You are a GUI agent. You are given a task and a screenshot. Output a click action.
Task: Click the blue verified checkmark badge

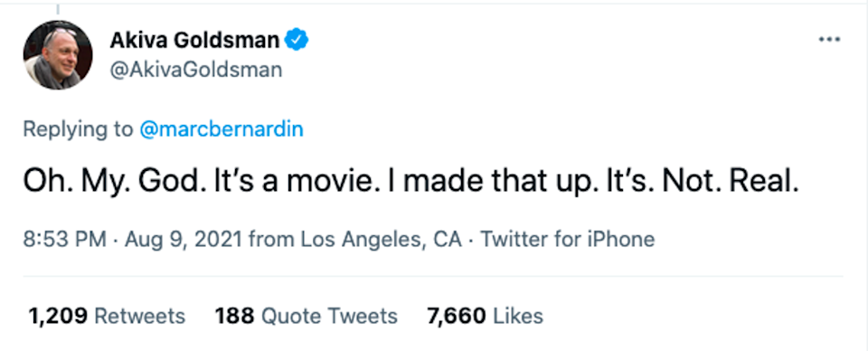[x=297, y=40]
